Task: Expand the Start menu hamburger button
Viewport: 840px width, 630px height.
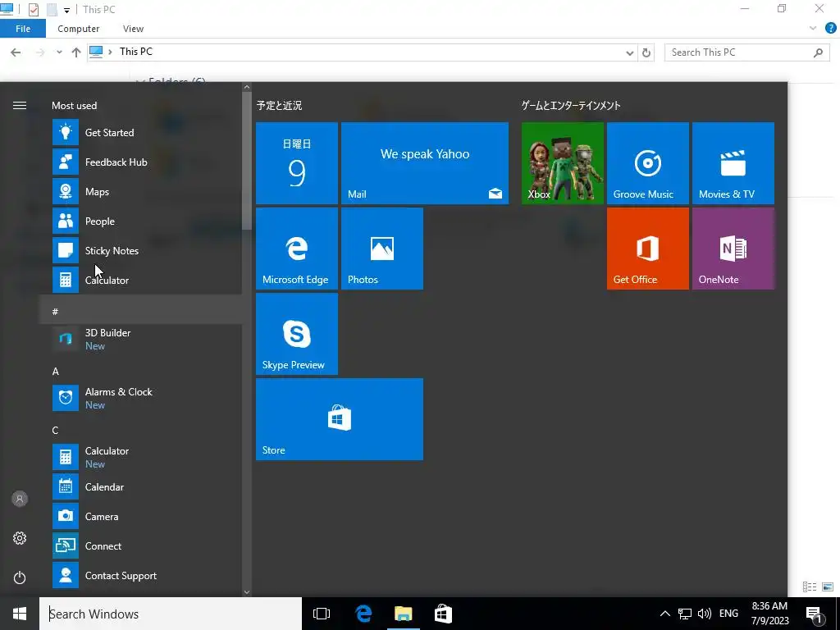Action: 20,106
